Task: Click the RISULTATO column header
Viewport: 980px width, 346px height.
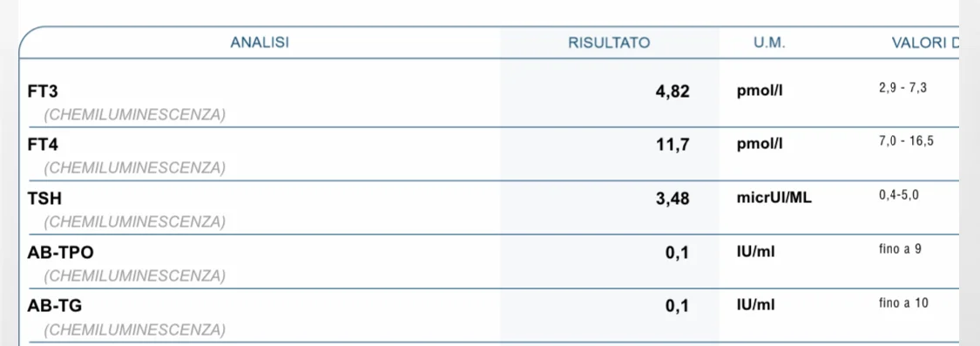Action: tap(609, 43)
